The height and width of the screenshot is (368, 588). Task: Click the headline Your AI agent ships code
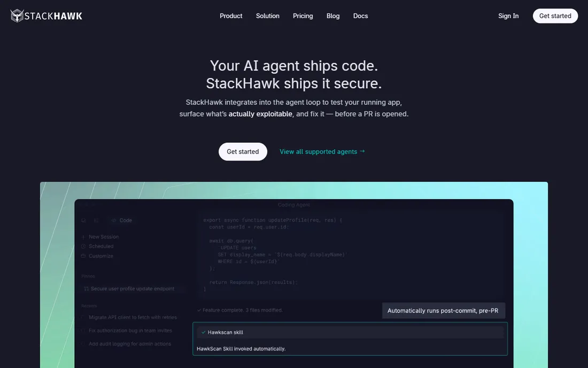point(293,66)
